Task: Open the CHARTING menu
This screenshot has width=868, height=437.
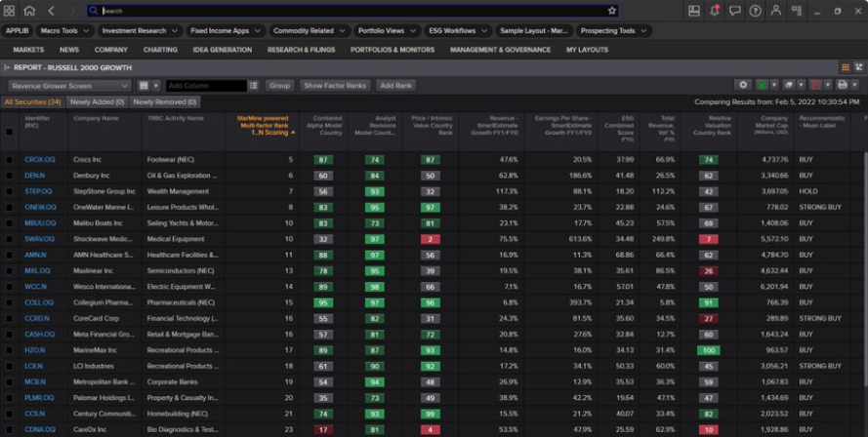Action: [160, 49]
